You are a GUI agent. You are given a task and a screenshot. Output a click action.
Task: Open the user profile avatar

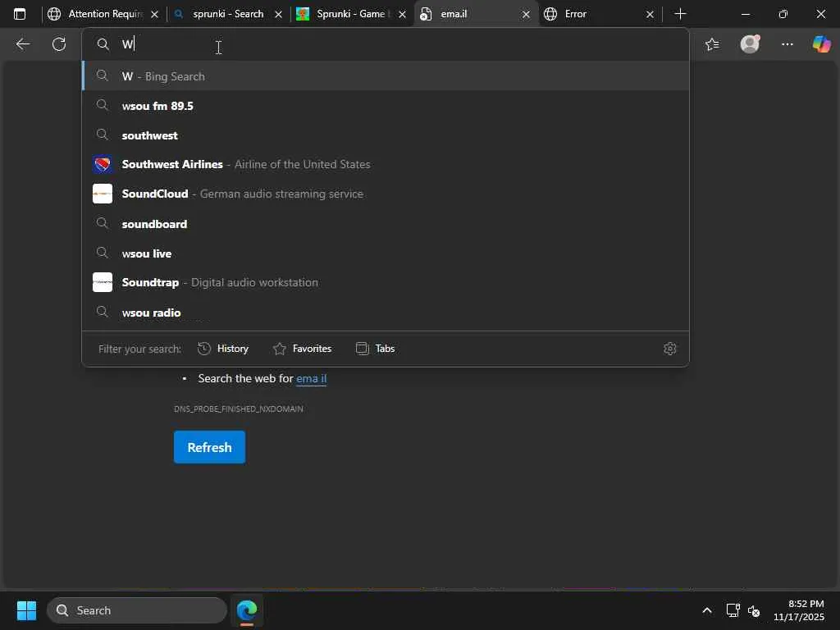point(750,44)
